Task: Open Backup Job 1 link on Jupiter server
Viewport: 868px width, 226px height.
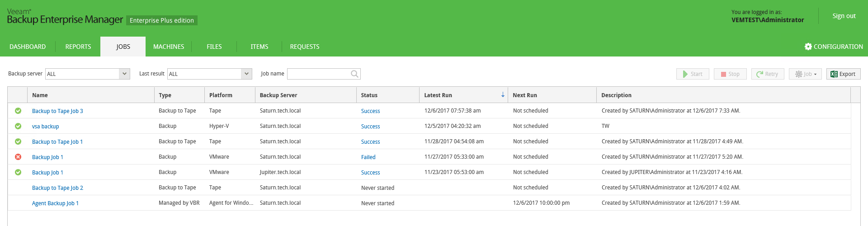Action: (47, 173)
